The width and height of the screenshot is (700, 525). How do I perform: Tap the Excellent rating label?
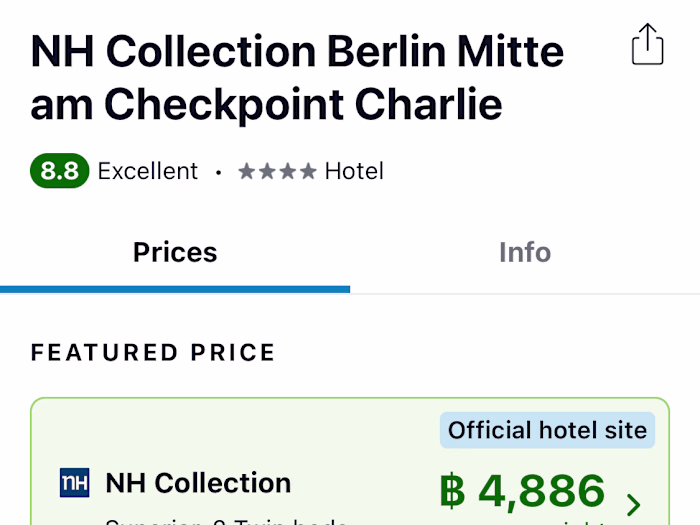point(148,171)
